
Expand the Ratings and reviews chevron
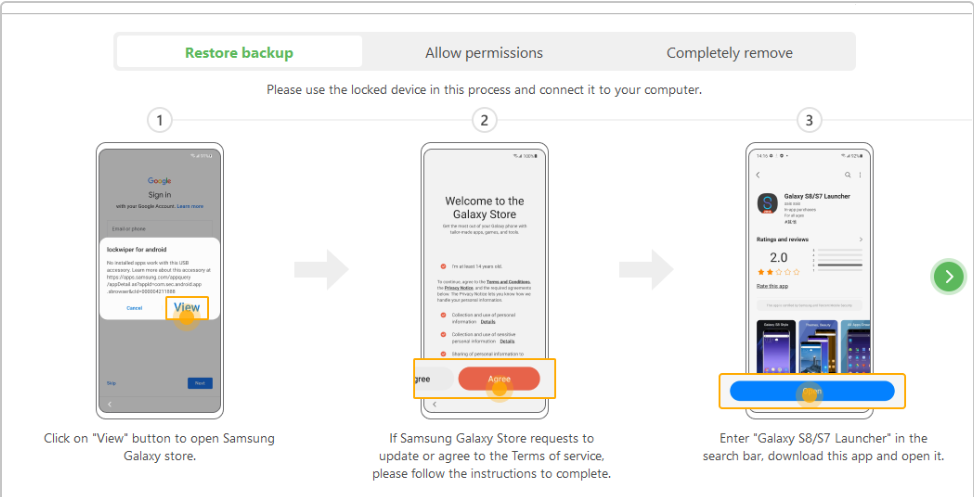point(862,240)
